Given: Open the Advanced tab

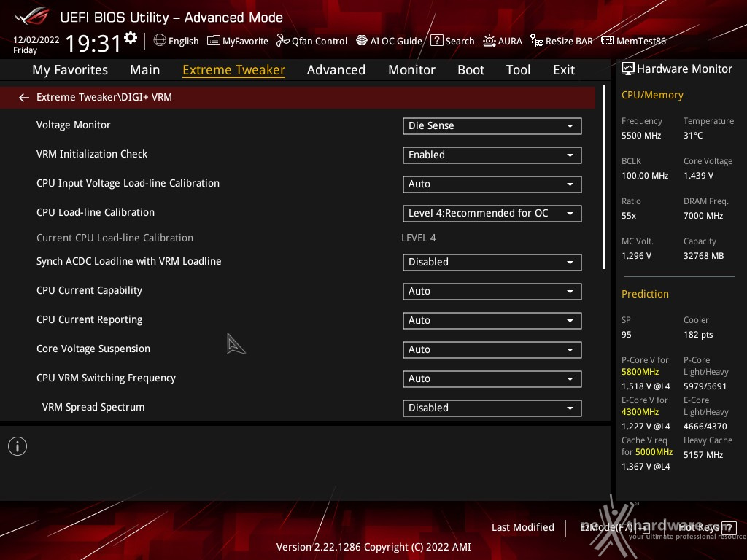Looking at the screenshot, I should [x=336, y=70].
